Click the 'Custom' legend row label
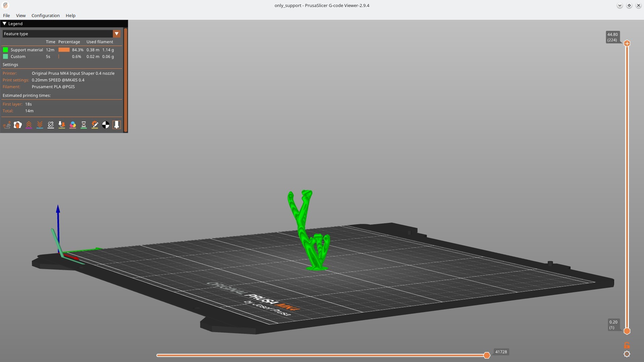The image size is (644, 362). click(18, 57)
